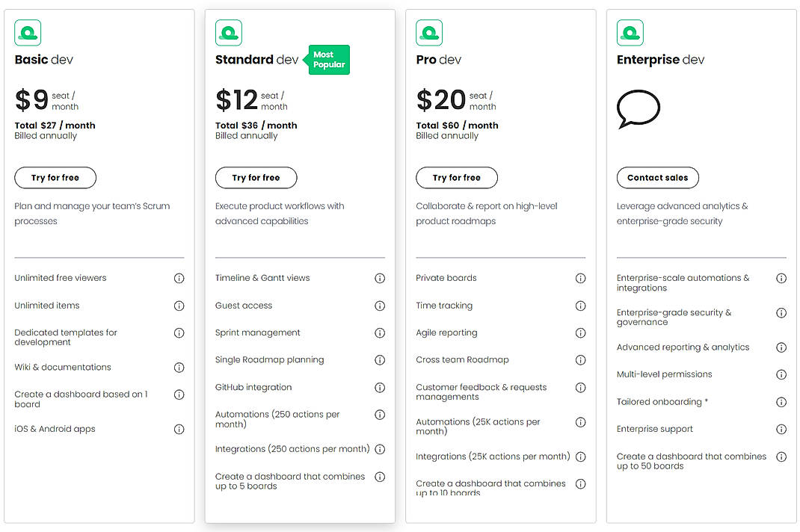Open info tooltip for Agile reporting
Viewport: 800px width, 532px height.
click(581, 332)
